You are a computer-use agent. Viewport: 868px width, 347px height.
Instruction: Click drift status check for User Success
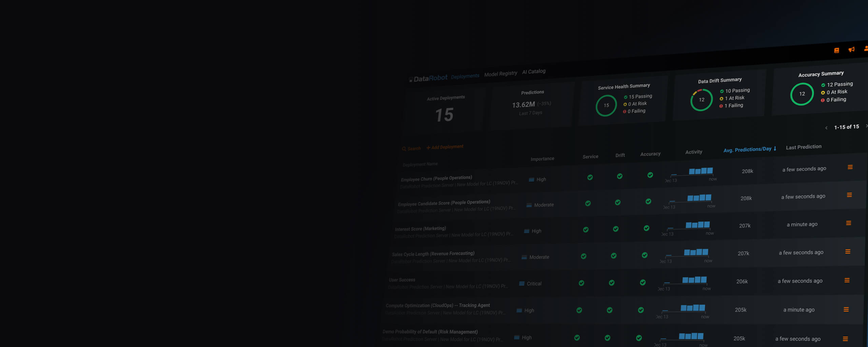612,283
